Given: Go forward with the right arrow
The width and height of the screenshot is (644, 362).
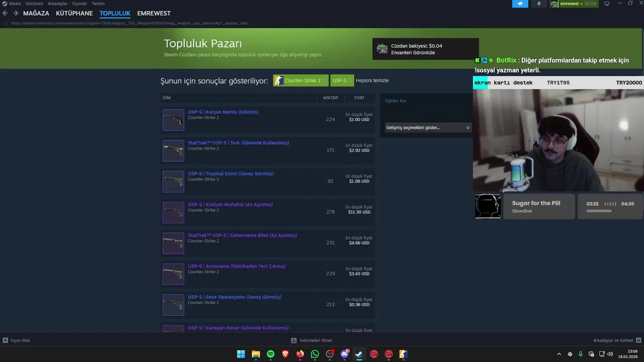Looking at the screenshot, I should point(16,13).
